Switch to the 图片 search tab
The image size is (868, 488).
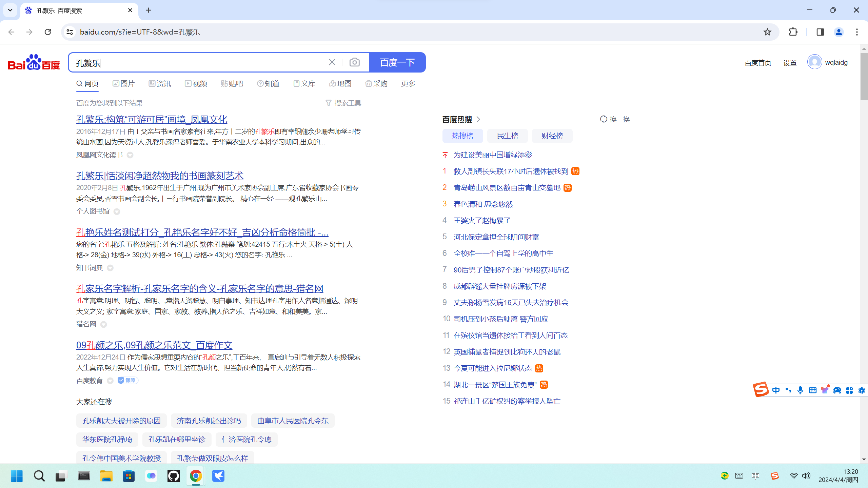click(x=124, y=84)
